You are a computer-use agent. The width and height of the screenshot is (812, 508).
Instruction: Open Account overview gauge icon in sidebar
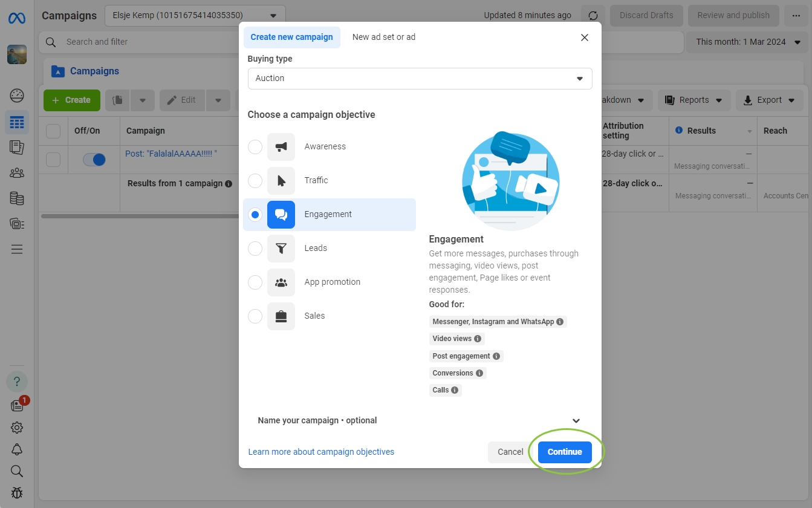[x=17, y=96]
